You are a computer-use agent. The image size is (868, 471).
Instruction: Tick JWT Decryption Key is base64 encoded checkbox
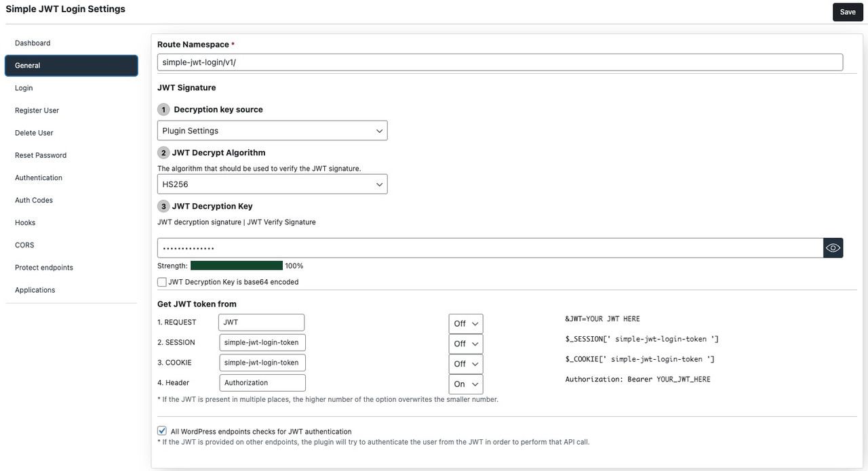coord(162,282)
